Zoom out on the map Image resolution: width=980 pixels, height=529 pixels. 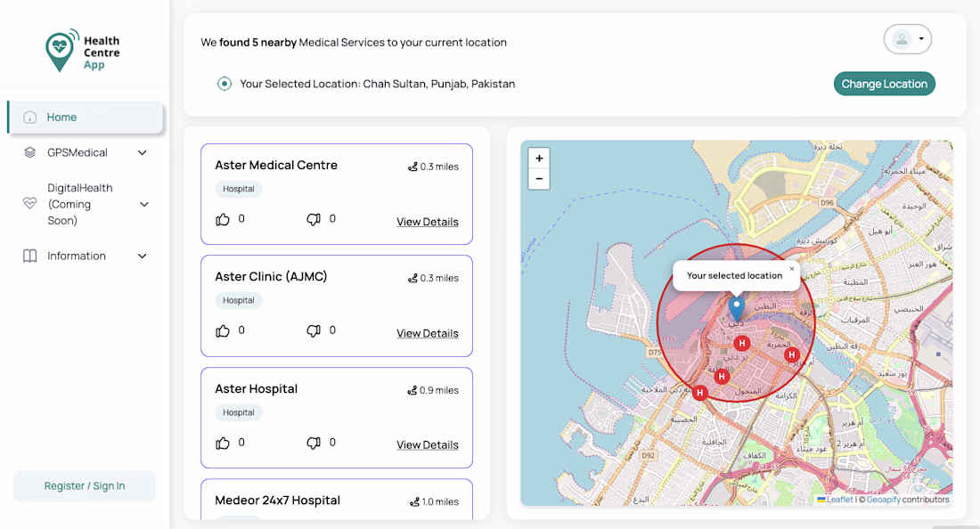coord(539,179)
